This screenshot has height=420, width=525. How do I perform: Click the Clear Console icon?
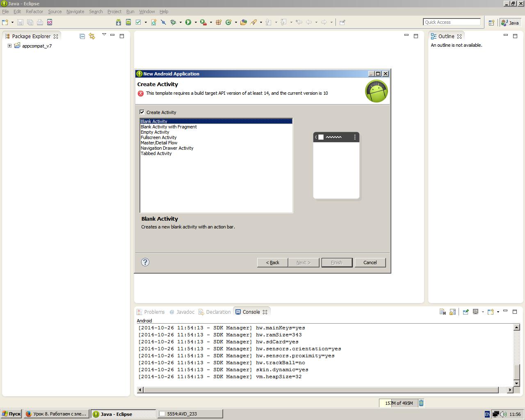(443, 312)
